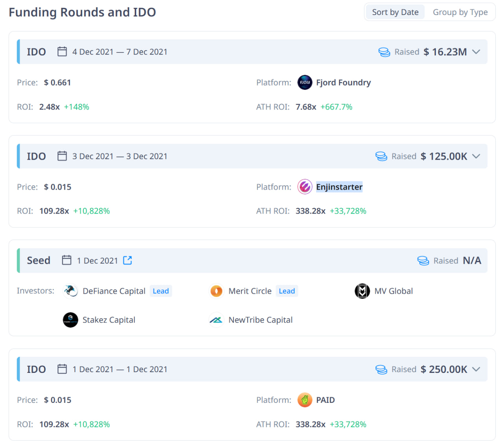This screenshot has height=447, width=504.
Task: Click coins icon next to Raised $ 125.00K
Action: coord(381,156)
